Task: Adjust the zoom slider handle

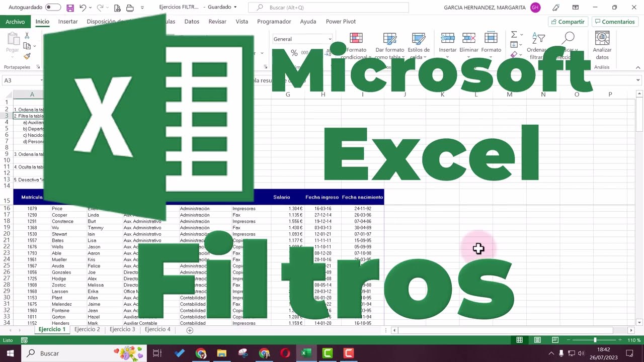Action: point(595,340)
